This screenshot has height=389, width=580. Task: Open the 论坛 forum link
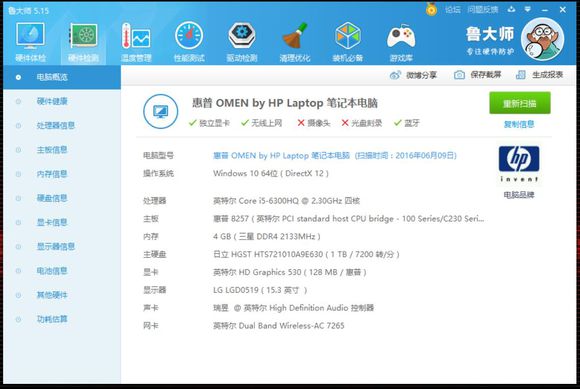(x=453, y=10)
